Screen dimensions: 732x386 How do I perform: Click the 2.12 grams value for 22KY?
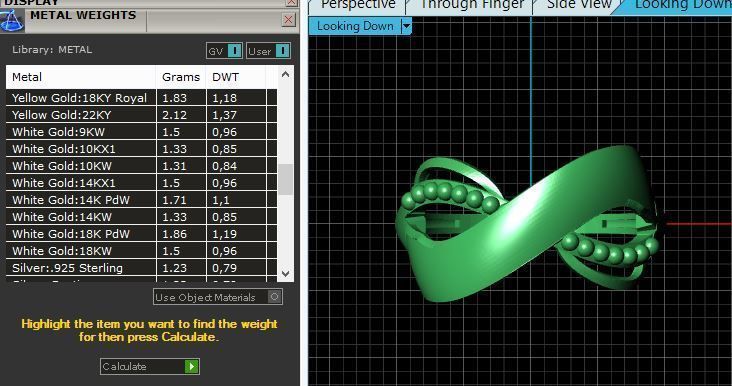pyautogui.click(x=174, y=115)
